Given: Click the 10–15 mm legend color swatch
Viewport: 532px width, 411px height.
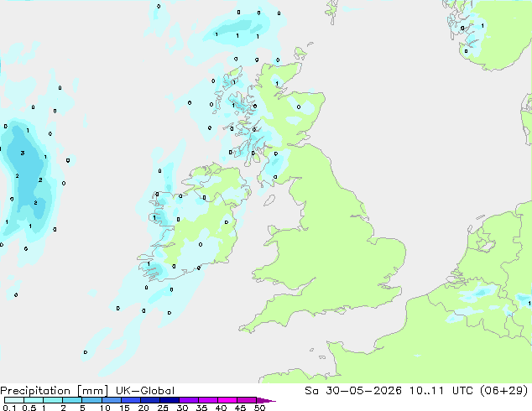Looking at the screenshot, I should tap(111, 400).
